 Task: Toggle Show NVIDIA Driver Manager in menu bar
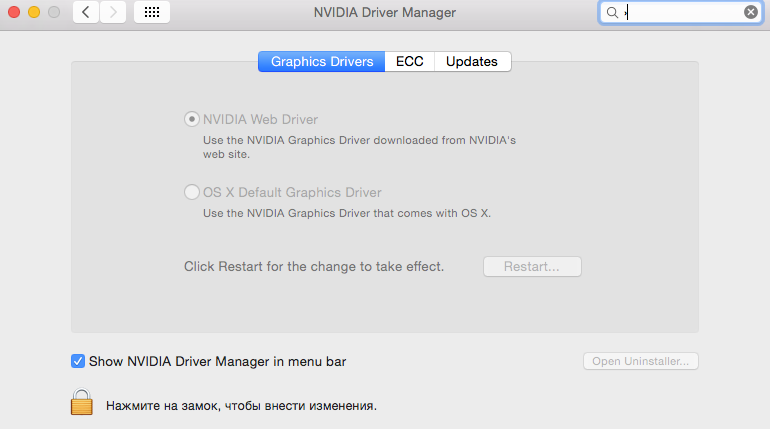78,361
